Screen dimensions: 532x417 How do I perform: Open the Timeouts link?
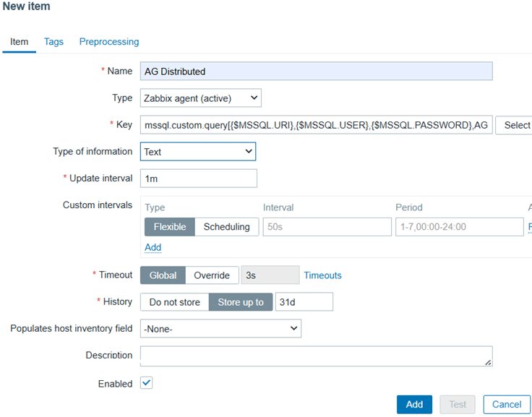(322, 275)
